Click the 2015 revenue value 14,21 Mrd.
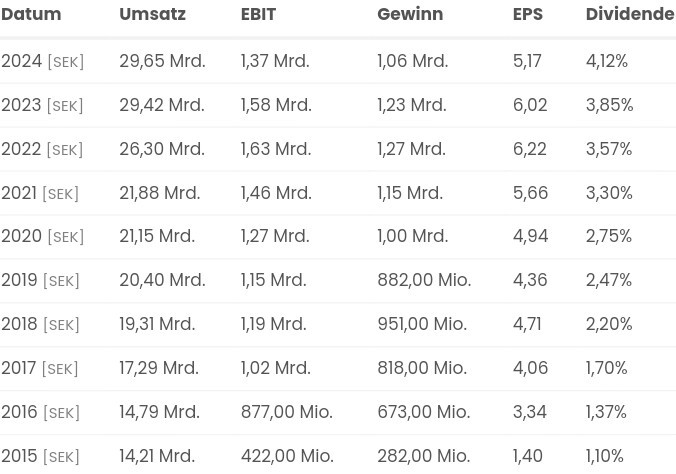The width and height of the screenshot is (676, 474). [x=159, y=456]
